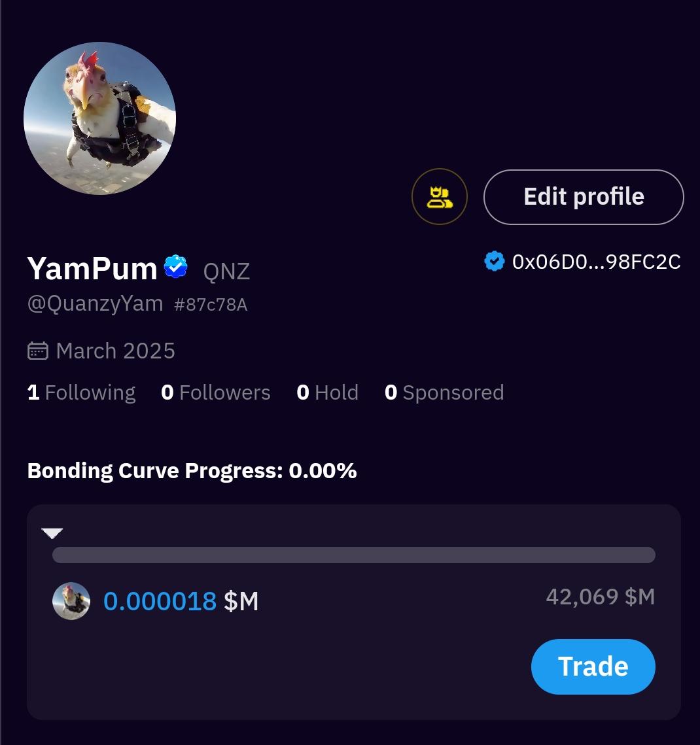Click the bonding curve progress bar
This screenshot has width=700, height=745.
point(353,555)
